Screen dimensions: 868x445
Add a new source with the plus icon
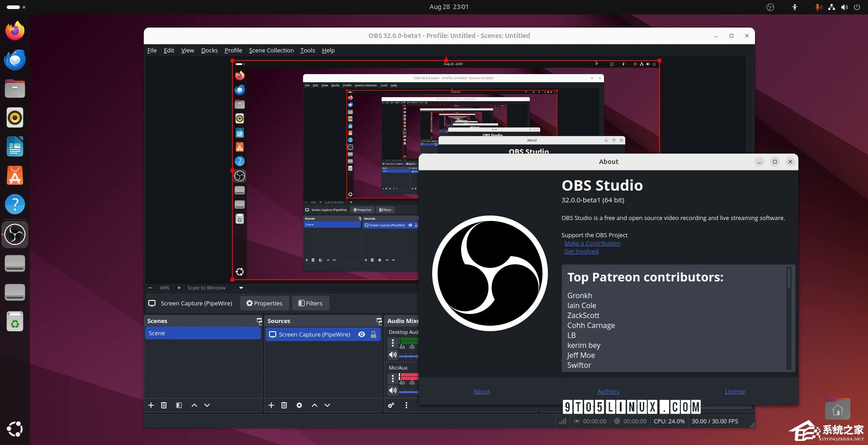point(271,405)
